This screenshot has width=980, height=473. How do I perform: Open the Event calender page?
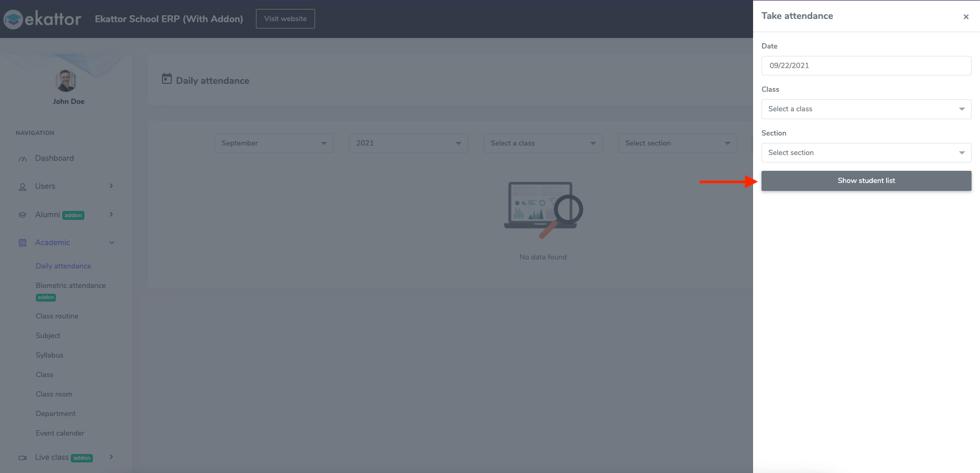pyautogui.click(x=60, y=433)
